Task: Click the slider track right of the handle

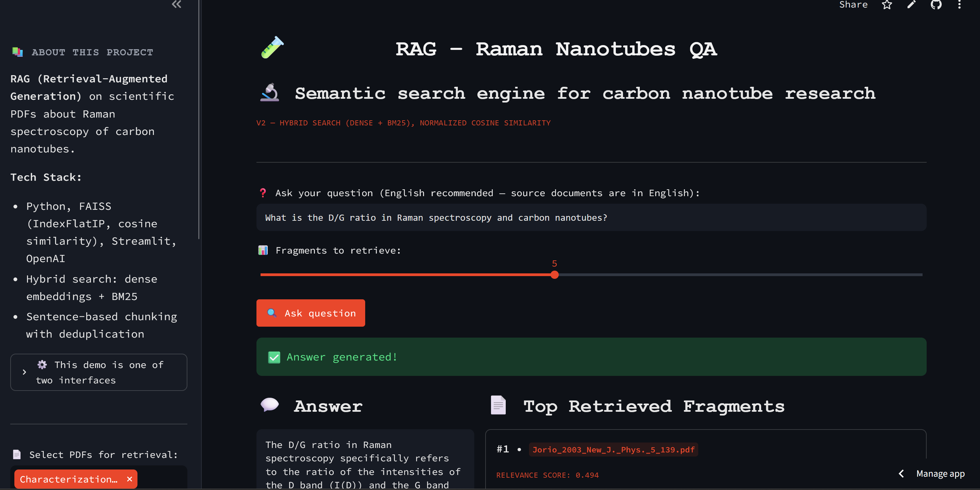Action: point(740,274)
